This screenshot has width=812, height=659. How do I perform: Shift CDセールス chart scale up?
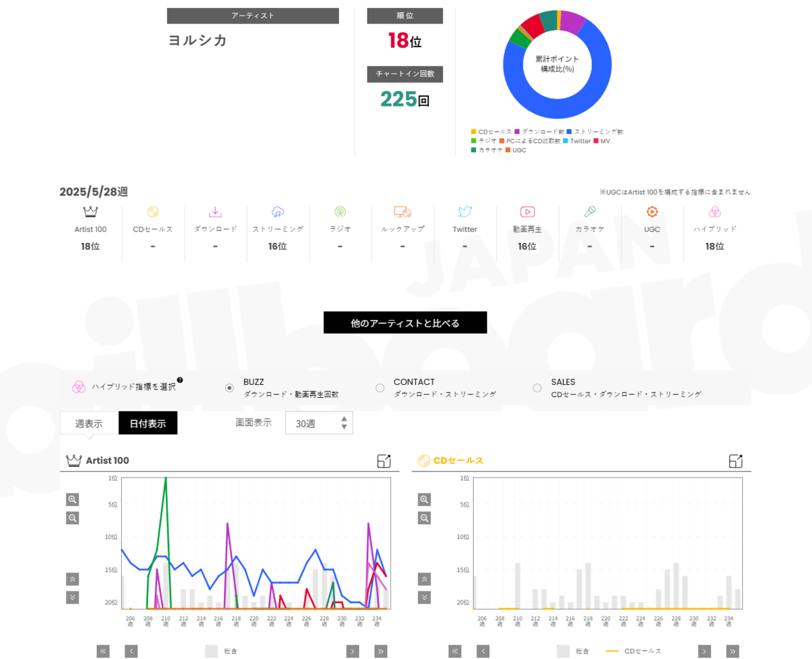tap(424, 579)
